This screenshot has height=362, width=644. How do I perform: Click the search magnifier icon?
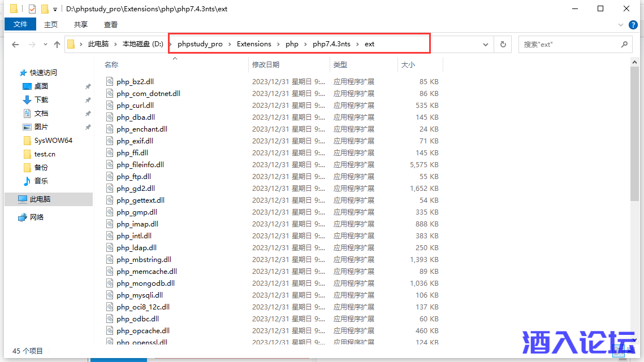tap(624, 44)
